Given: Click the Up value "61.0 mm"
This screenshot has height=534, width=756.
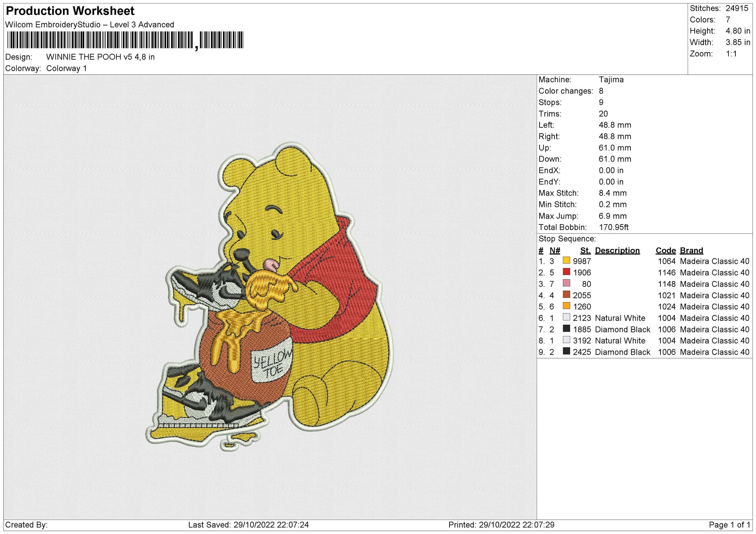Looking at the screenshot, I should click(615, 148).
